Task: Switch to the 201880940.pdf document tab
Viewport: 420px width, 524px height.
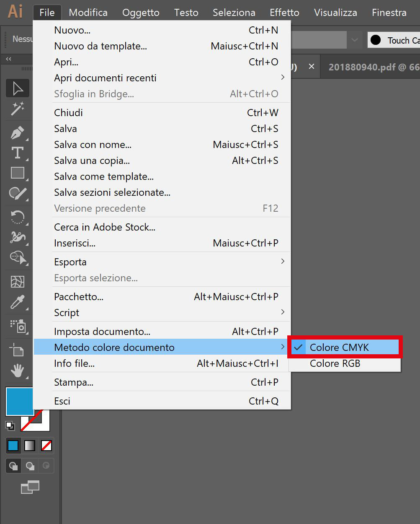Action: (373, 67)
